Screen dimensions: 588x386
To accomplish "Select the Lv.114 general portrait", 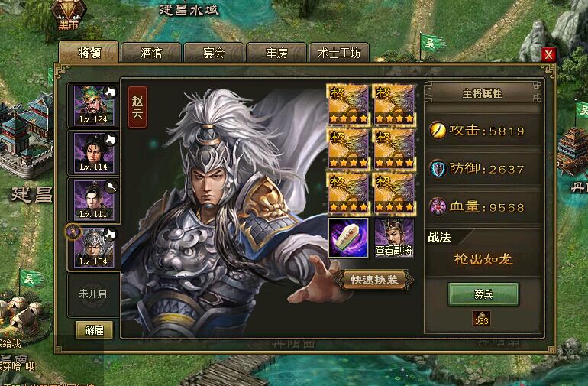I will point(94,153).
